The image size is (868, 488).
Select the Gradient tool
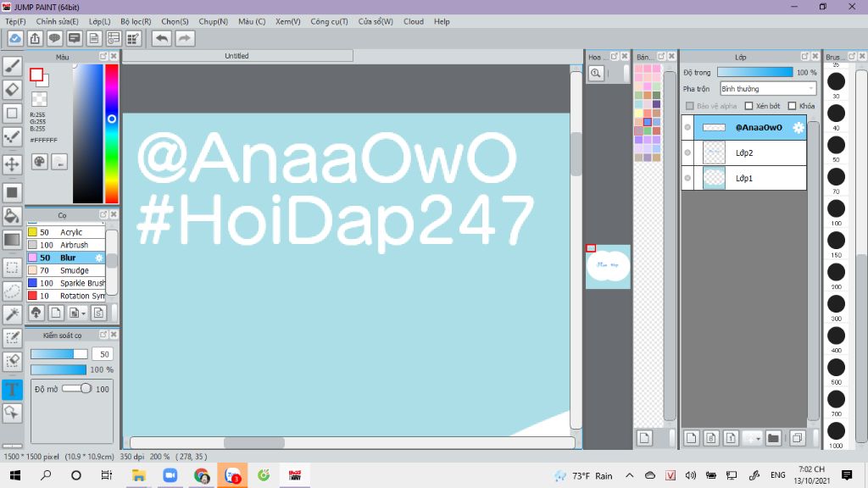(12, 240)
